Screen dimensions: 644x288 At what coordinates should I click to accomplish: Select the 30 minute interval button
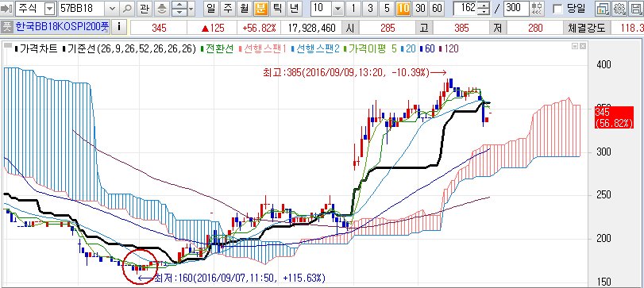tap(420, 8)
